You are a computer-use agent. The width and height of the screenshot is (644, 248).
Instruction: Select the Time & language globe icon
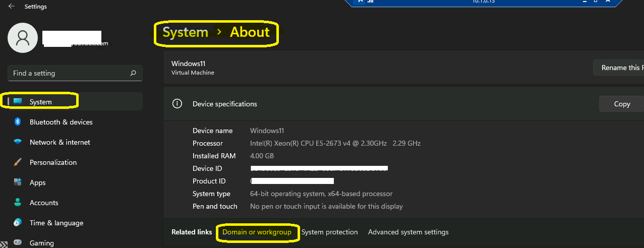18,223
